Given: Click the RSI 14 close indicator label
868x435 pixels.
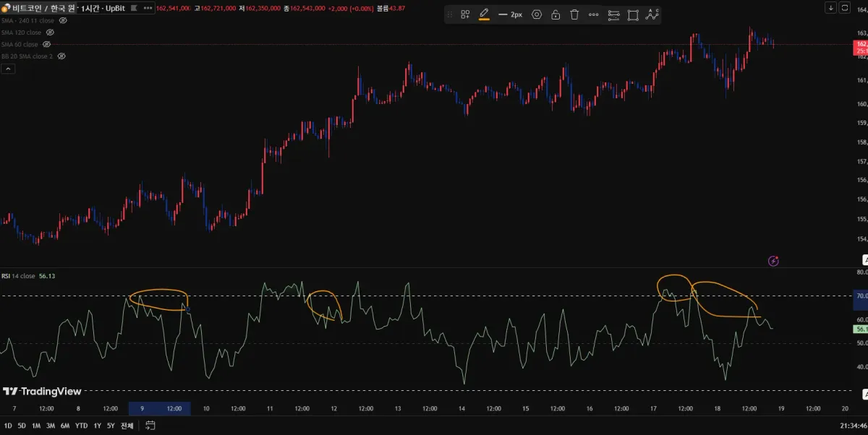Looking at the screenshot, I should tap(18, 276).
